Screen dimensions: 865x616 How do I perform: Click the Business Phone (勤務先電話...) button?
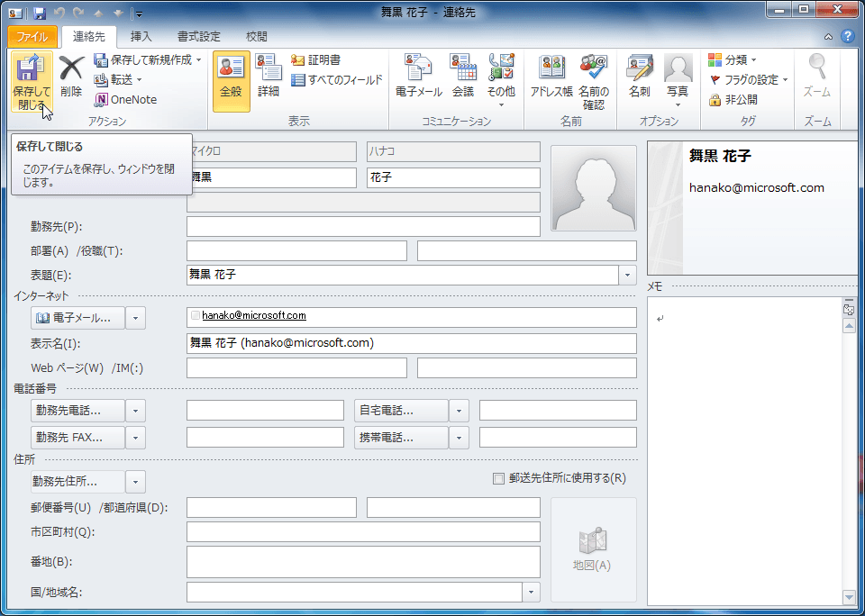pos(77,411)
